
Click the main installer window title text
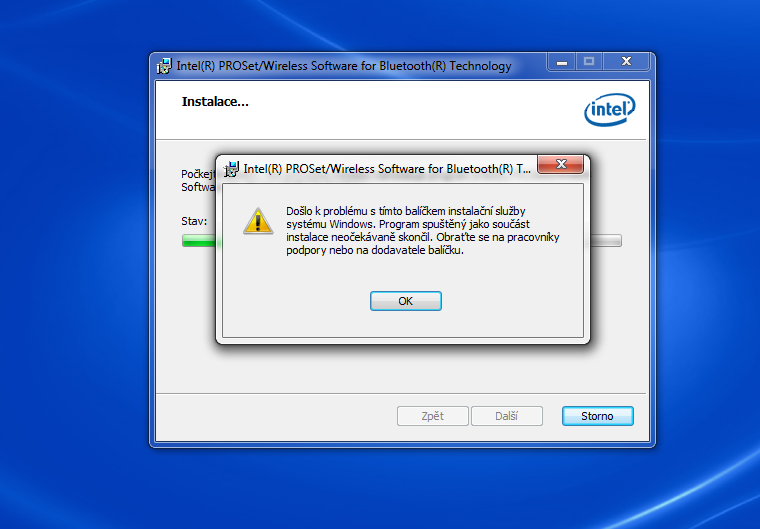click(x=344, y=66)
